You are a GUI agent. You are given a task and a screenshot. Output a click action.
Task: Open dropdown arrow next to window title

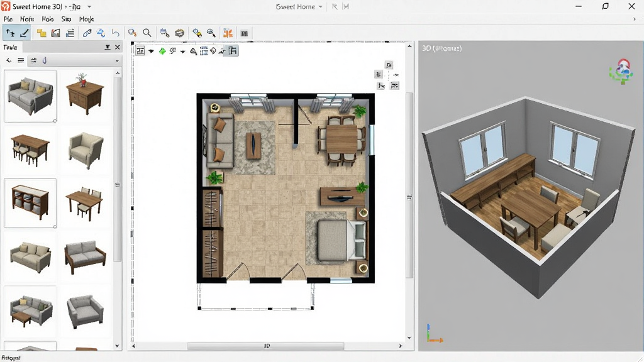pyautogui.click(x=89, y=7)
